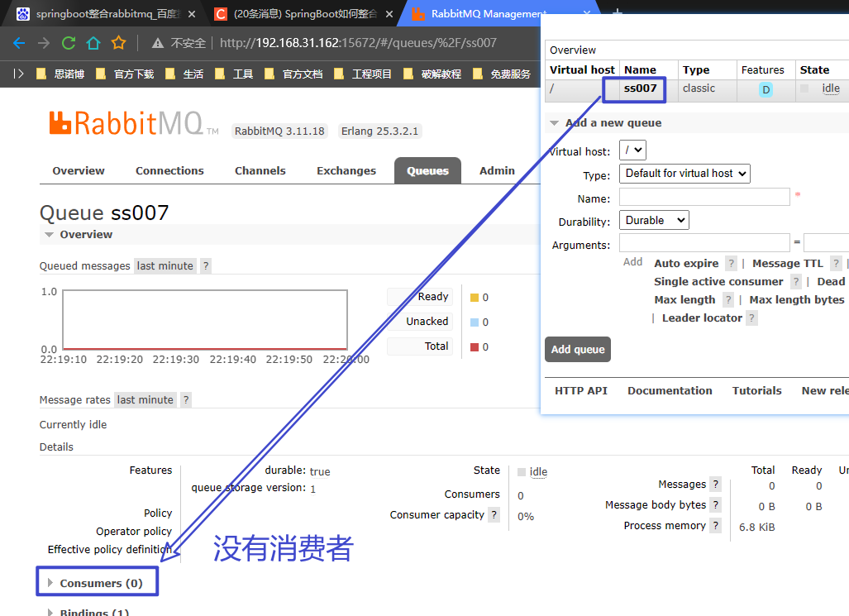Reload the page with the refresh icon

point(69,43)
